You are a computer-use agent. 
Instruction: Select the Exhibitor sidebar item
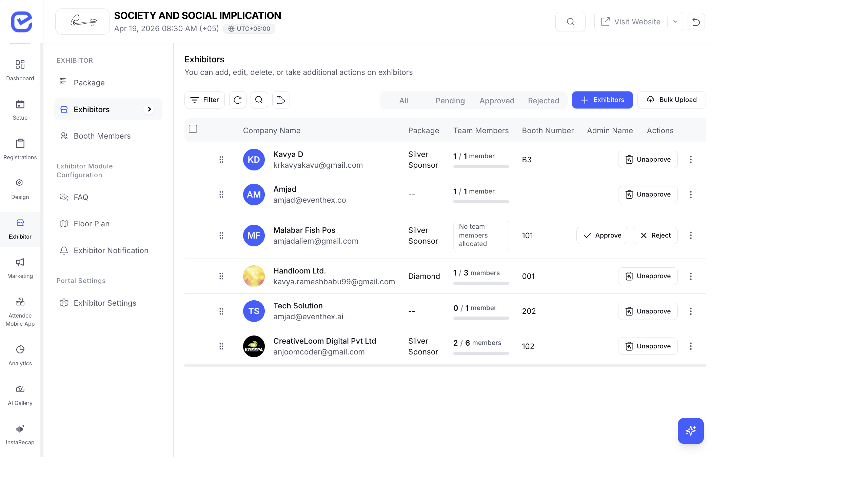pyautogui.click(x=20, y=229)
